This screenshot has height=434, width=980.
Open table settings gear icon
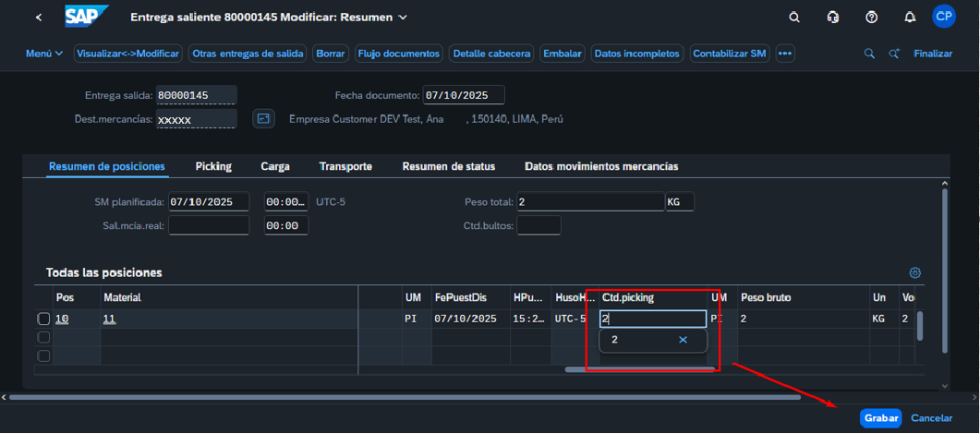coord(915,273)
